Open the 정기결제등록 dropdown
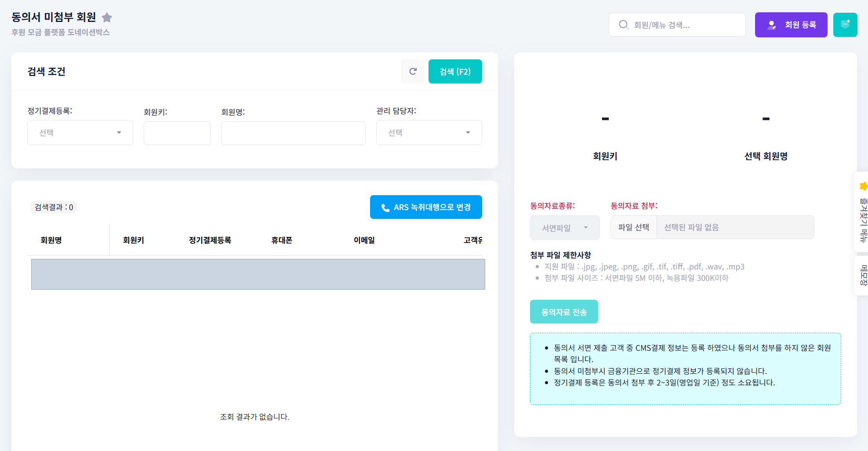 point(80,132)
